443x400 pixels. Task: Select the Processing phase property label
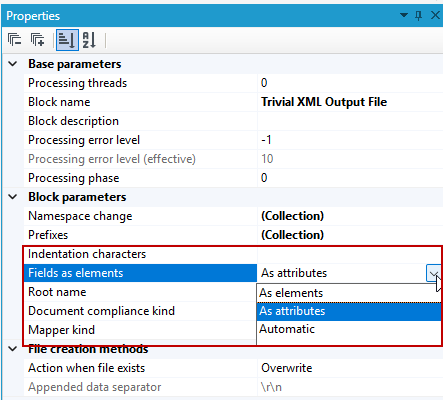(73, 178)
